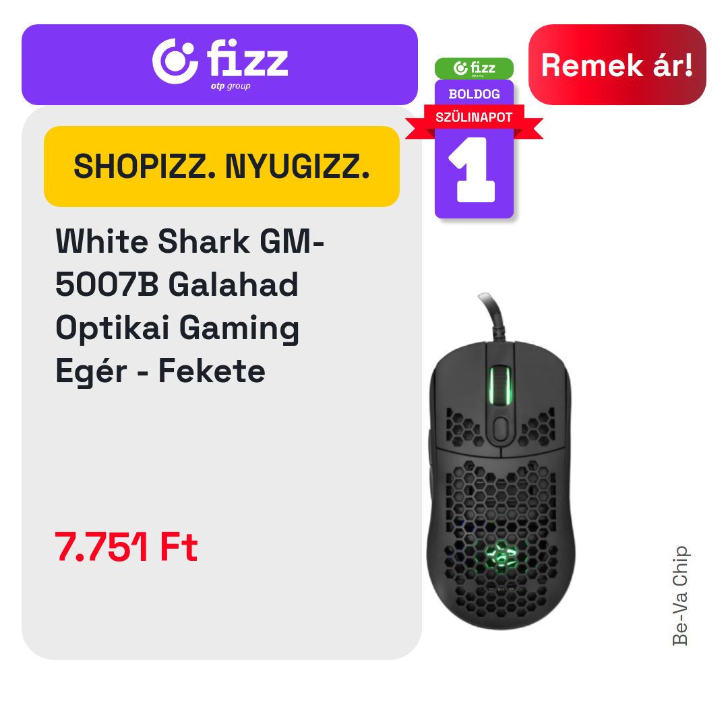Click the mouse cable at the top
The height and width of the screenshot is (728, 728).
pos(493,316)
